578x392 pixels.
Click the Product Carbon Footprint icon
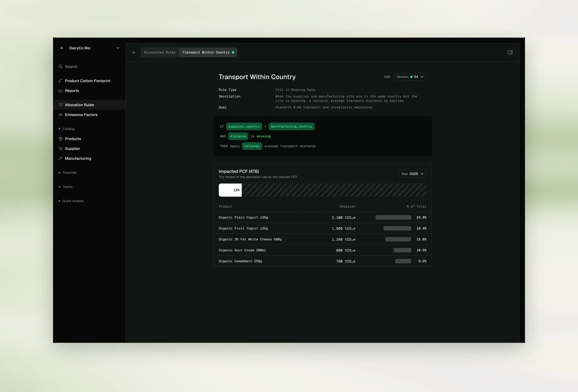coord(60,81)
